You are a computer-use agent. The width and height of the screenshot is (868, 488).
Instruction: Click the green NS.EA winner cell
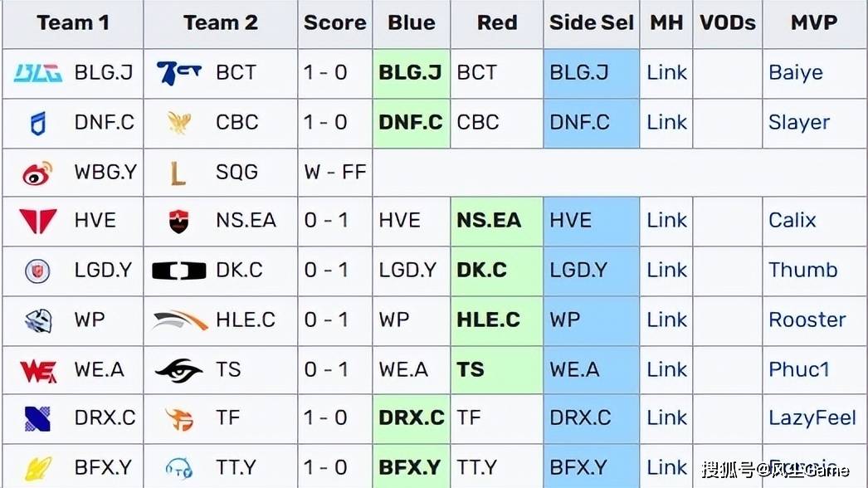(496, 221)
